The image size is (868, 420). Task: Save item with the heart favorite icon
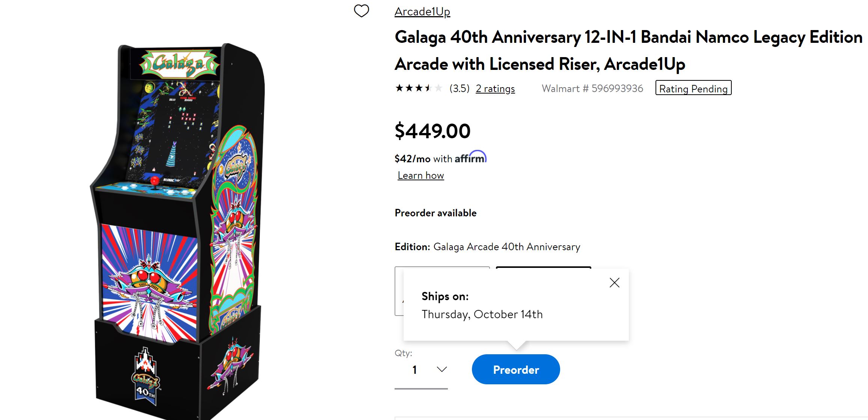pyautogui.click(x=362, y=11)
